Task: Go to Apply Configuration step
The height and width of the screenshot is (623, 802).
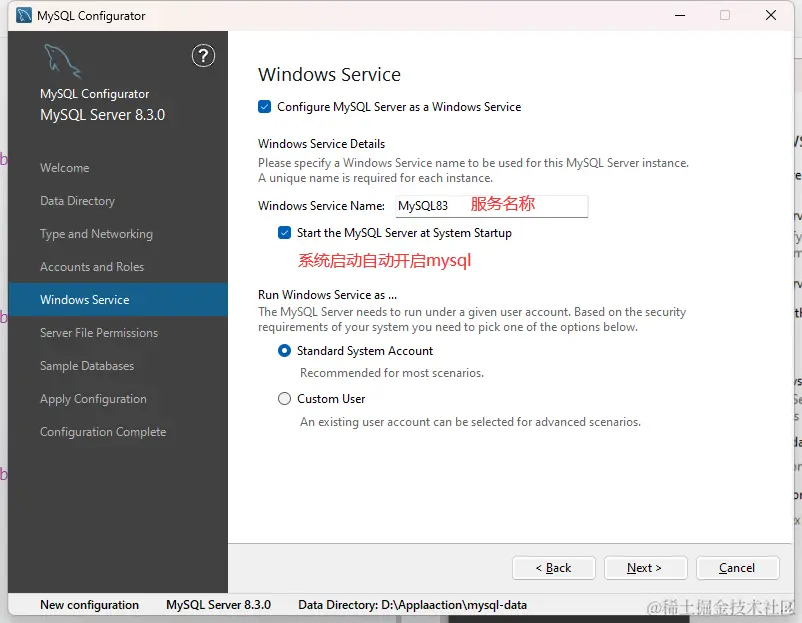Action: (x=93, y=399)
